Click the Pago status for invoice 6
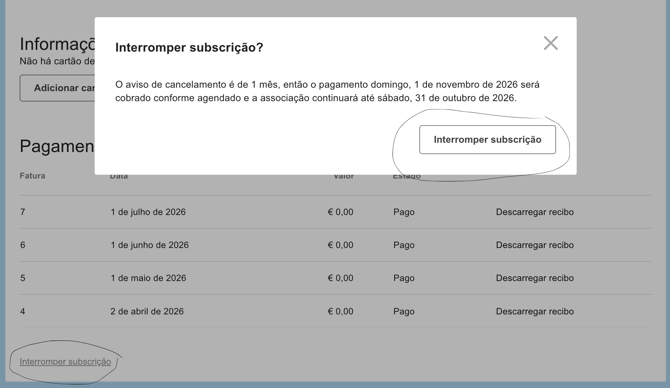 (x=404, y=245)
